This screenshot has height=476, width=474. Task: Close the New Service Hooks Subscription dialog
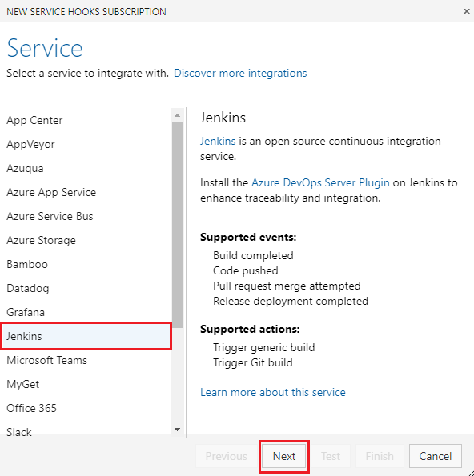click(467, 11)
